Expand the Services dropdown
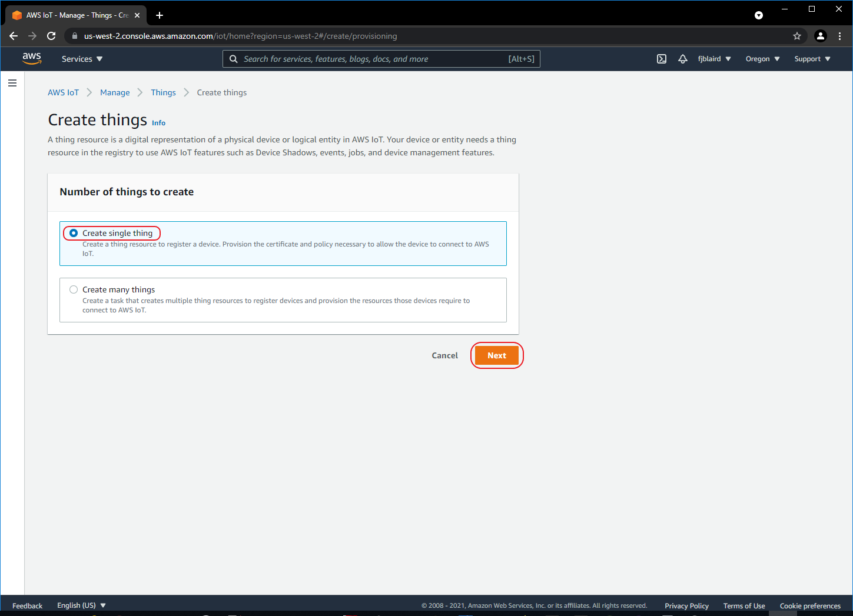853x616 pixels. [82, 59]
